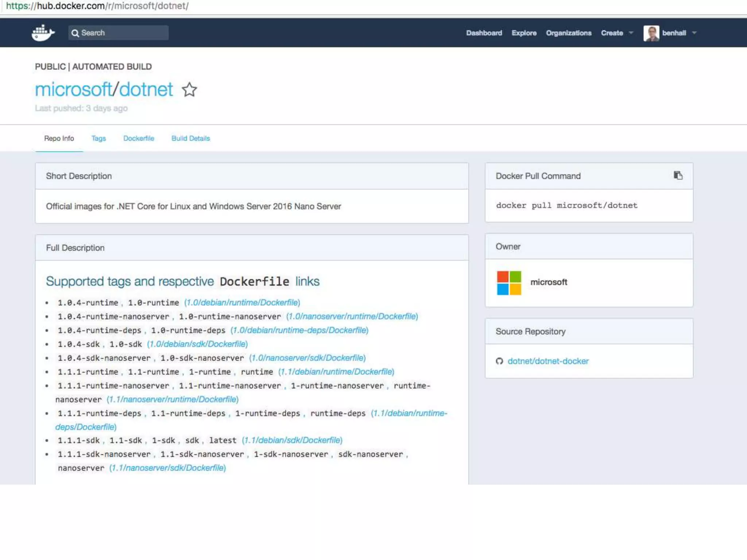The width and height of the screenshot is (747, 560).
Task: Open the Build Details tab
Action: (190, 139)
